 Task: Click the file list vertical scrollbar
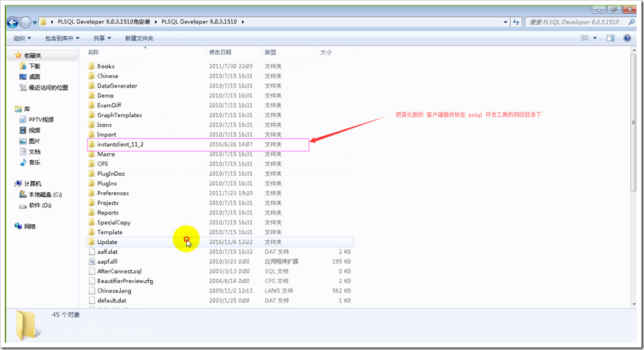(634, 123)
